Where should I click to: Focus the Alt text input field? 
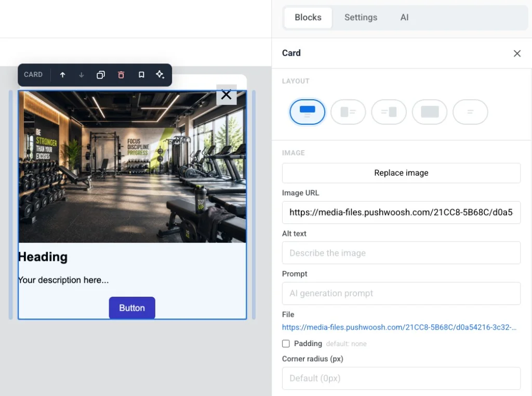click(x=401, y=253)
